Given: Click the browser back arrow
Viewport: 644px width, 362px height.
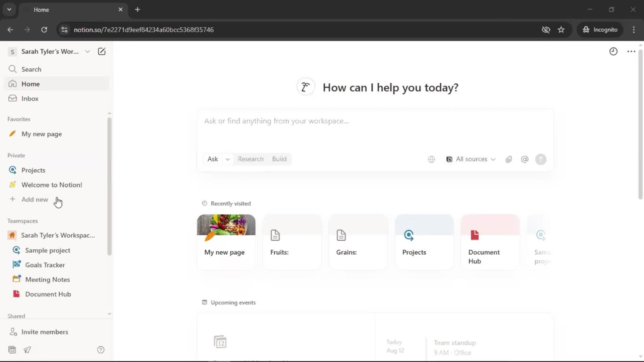Looking at the screenshot, I should click(10, 29).
